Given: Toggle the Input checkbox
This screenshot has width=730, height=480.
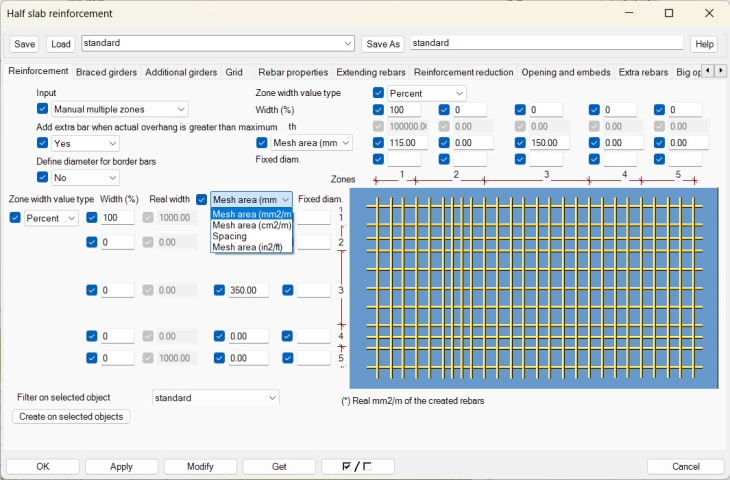Looking at the screenshot, I should [43, 109].
